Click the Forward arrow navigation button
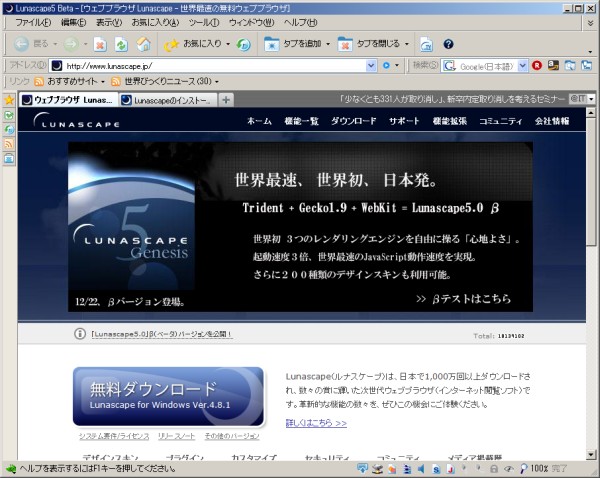 click(x=71, y=44)
